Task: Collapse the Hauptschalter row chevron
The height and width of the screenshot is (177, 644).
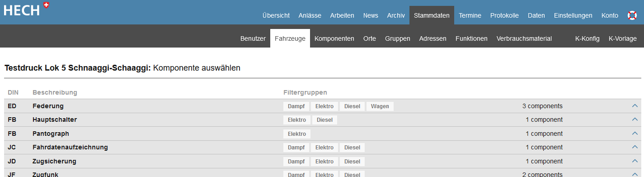Action: pyautogui.click(x=635, y=120)
